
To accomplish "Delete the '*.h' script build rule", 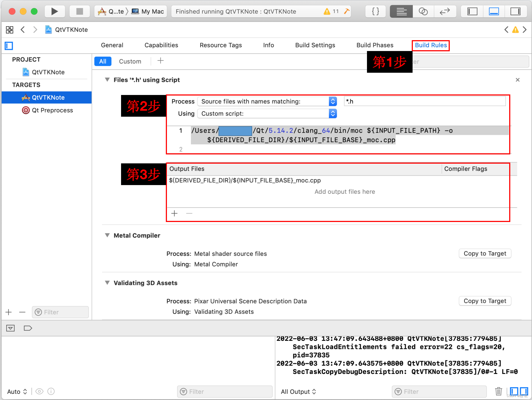I will (x=518, y=80).
